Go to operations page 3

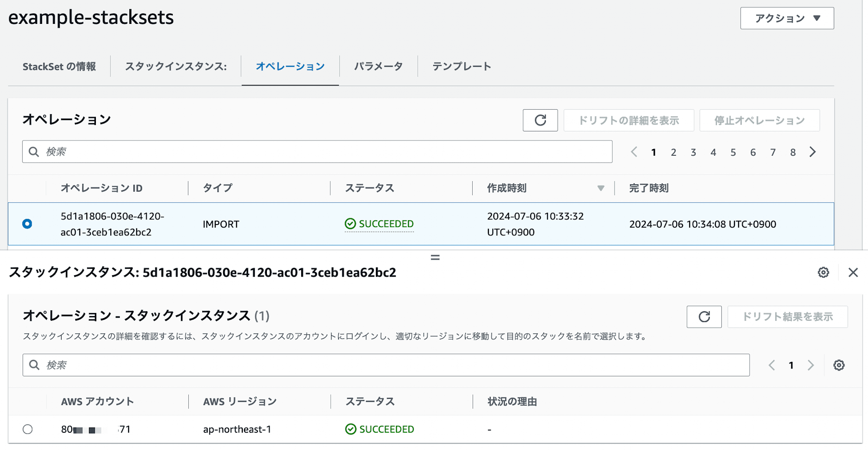click(x=694, y=152)
